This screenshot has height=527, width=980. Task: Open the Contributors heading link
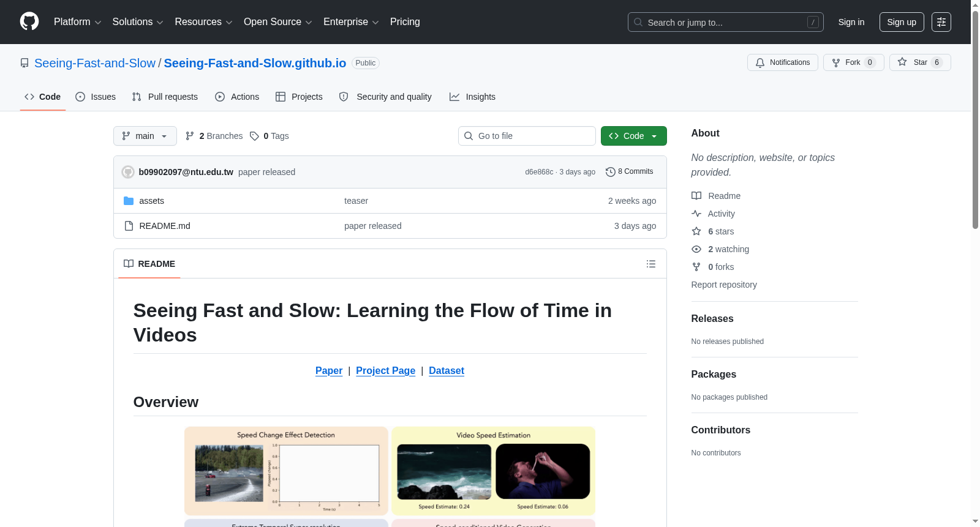[x=721, y=430]
